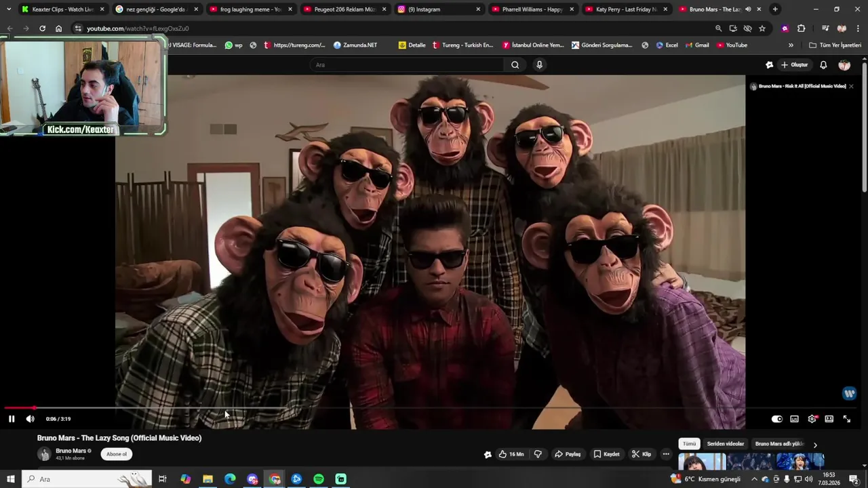Open the taskbar volume control

(808, 479)
